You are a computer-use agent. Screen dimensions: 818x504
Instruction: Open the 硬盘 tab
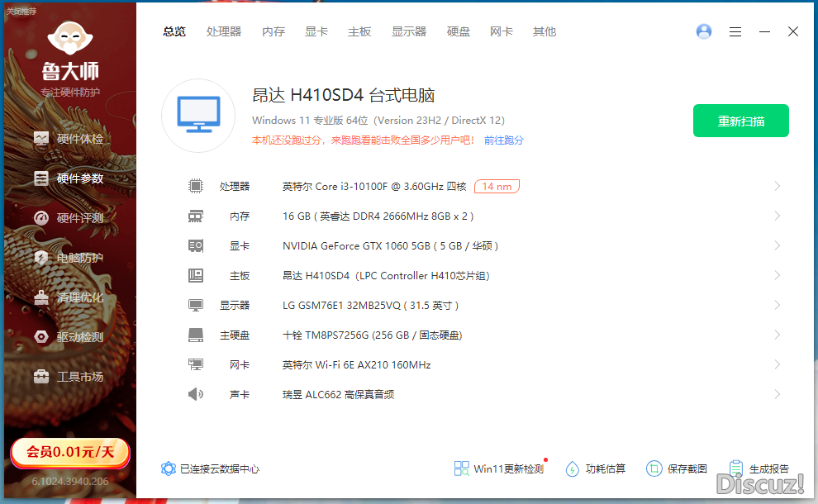click(459, 32)
